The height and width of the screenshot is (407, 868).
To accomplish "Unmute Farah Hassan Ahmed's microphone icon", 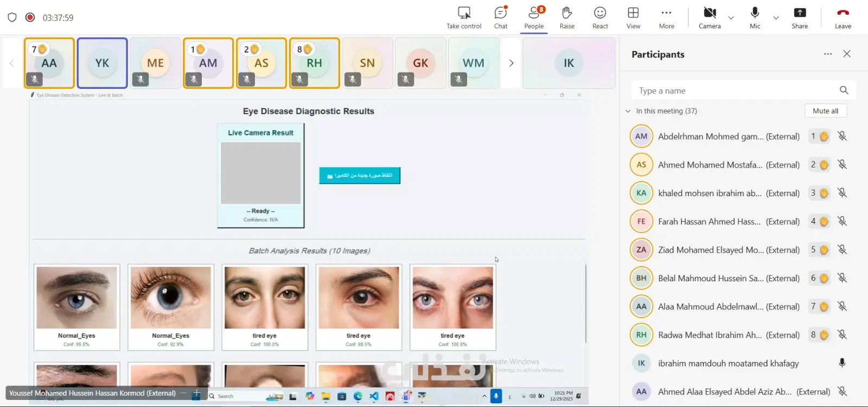I will pyautogui.click(x=842, y=221).
